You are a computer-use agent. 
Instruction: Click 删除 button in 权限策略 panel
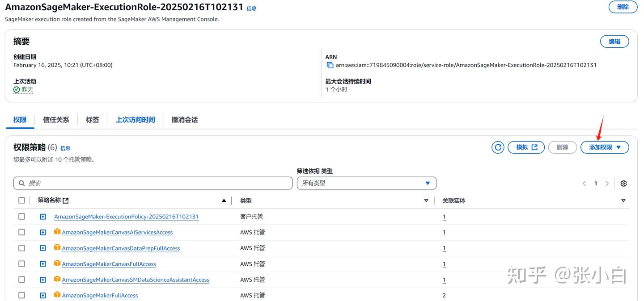[563, 147]
